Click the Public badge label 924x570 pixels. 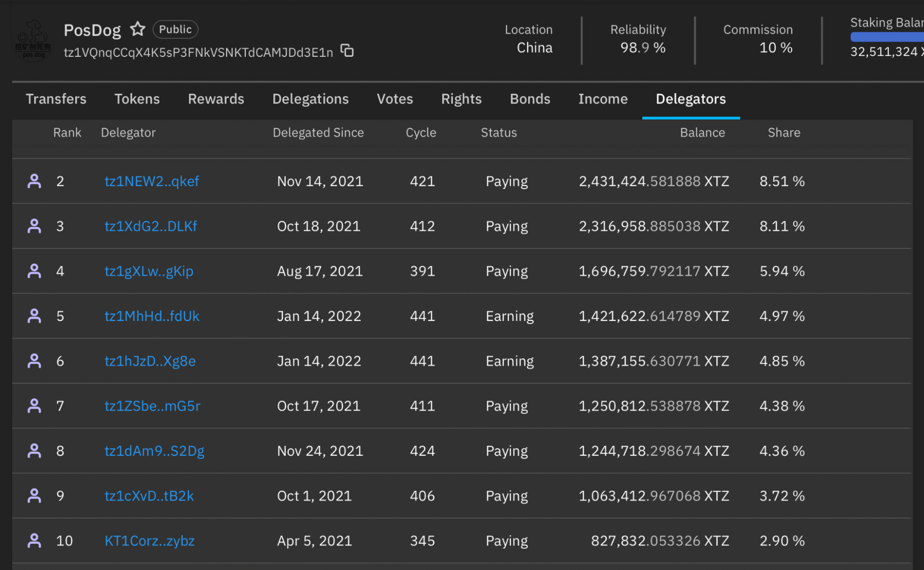[175, 29]
